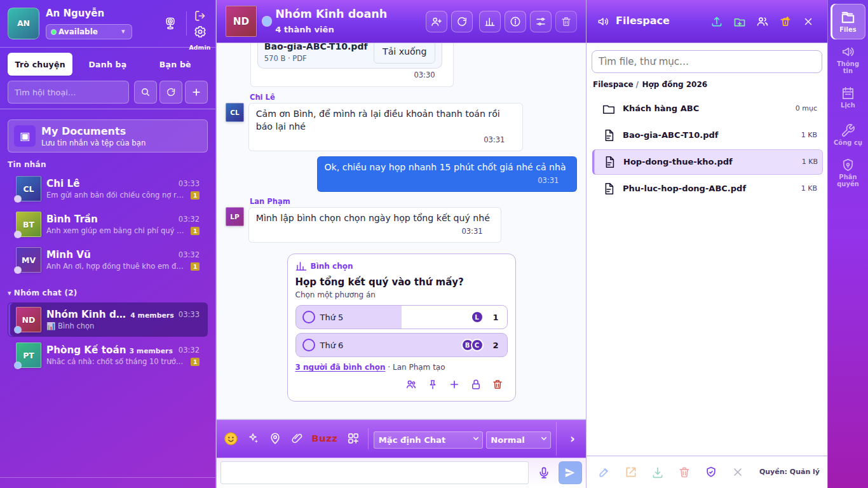
Task: Add member to Nhóm Kinh doanh
Action: pos(437,22)
